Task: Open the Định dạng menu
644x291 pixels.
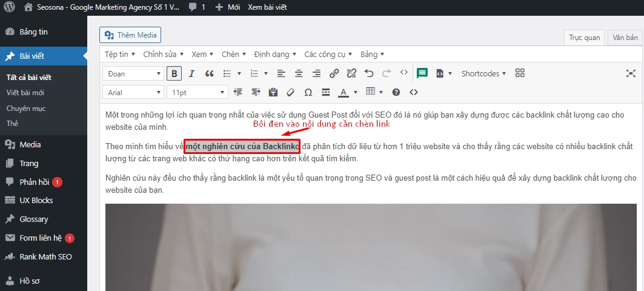Action: [x=275, y=54]
